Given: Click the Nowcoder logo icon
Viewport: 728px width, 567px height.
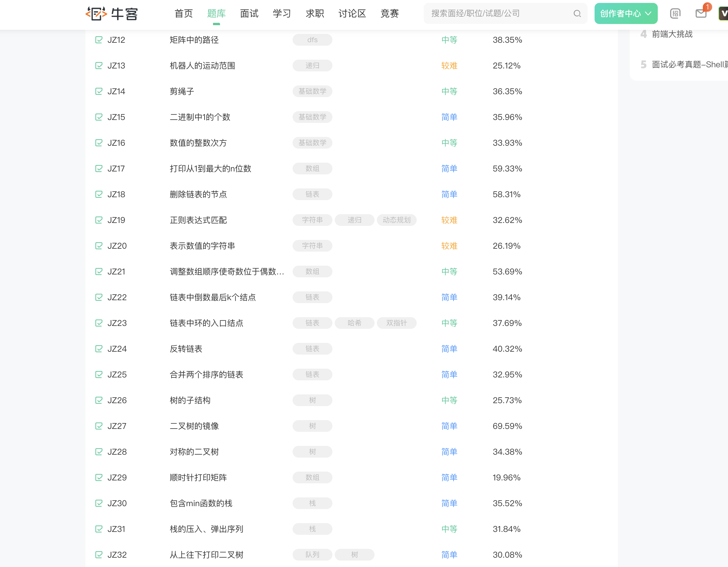Looking at the screenshot, I should [x=97, y=13].
